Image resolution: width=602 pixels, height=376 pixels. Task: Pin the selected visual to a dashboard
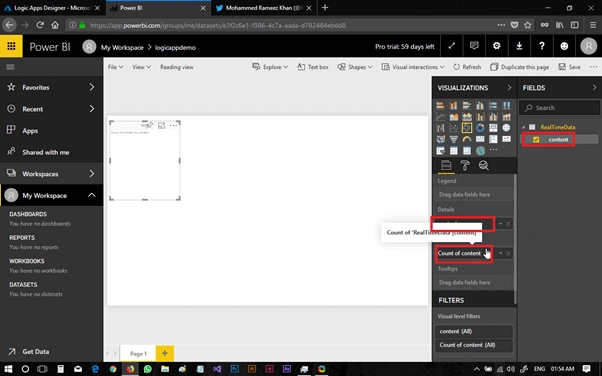[150, 125]
